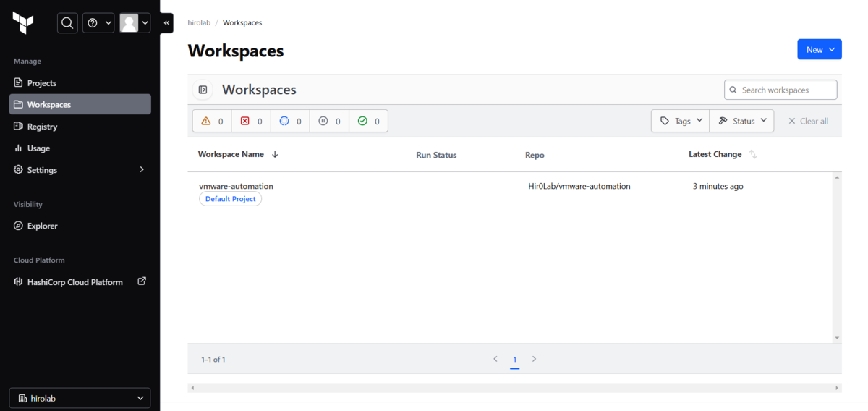The width and height of the screenshot is (868, 411).
Task: Filter by on-hold pause status
Action: point(329,121)
